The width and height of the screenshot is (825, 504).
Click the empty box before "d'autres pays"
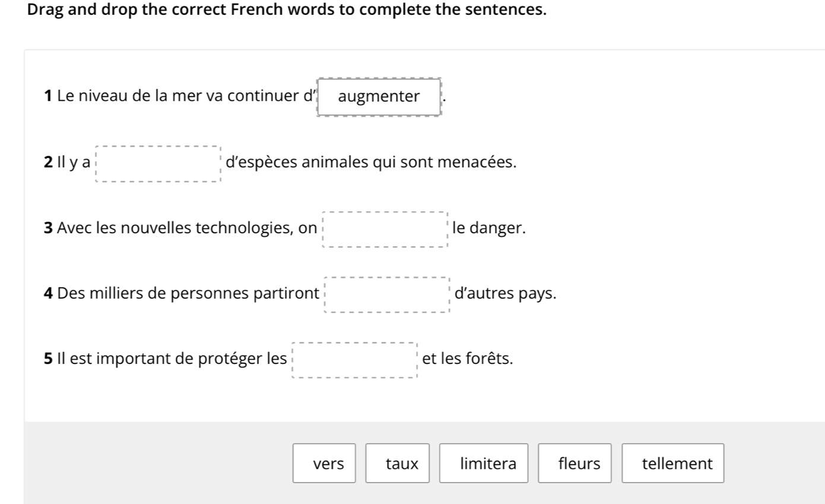[x=387, y=294]
